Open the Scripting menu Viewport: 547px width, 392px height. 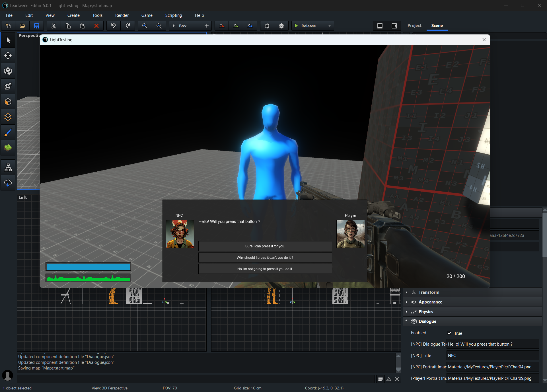(174, 15)
